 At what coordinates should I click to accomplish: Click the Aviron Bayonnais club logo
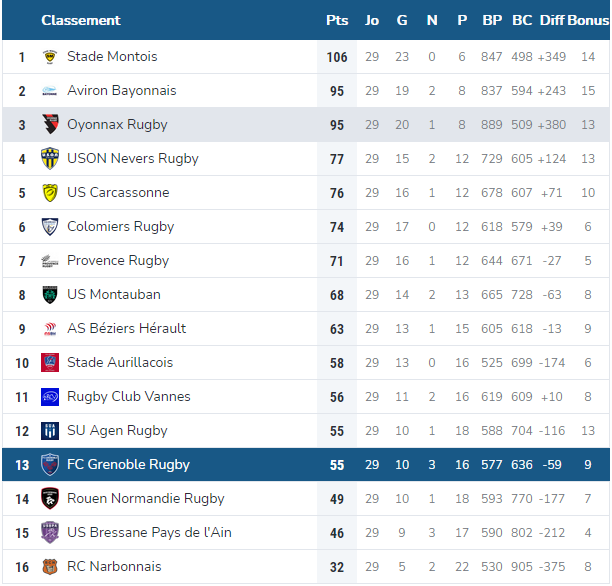pos(50,91)
